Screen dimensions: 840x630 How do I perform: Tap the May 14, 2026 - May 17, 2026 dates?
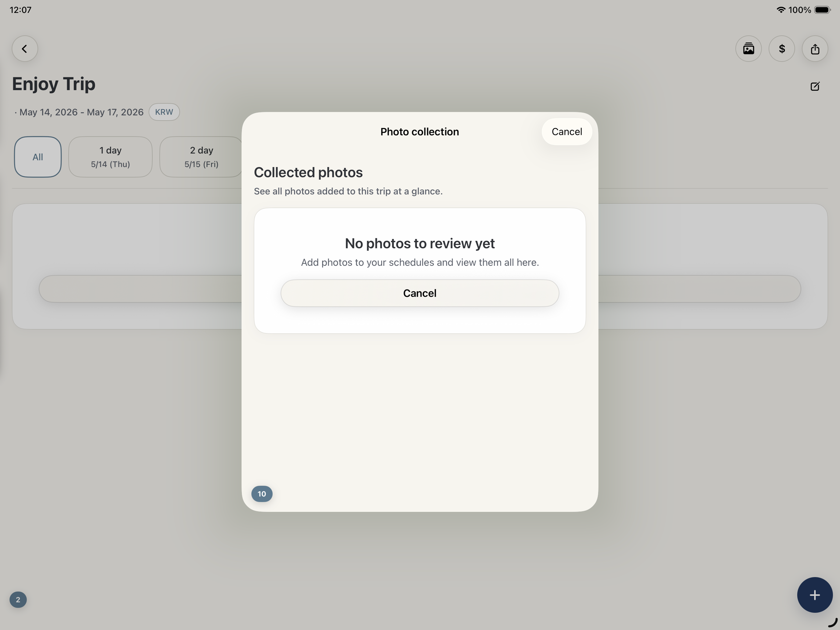tap(81, 112)
